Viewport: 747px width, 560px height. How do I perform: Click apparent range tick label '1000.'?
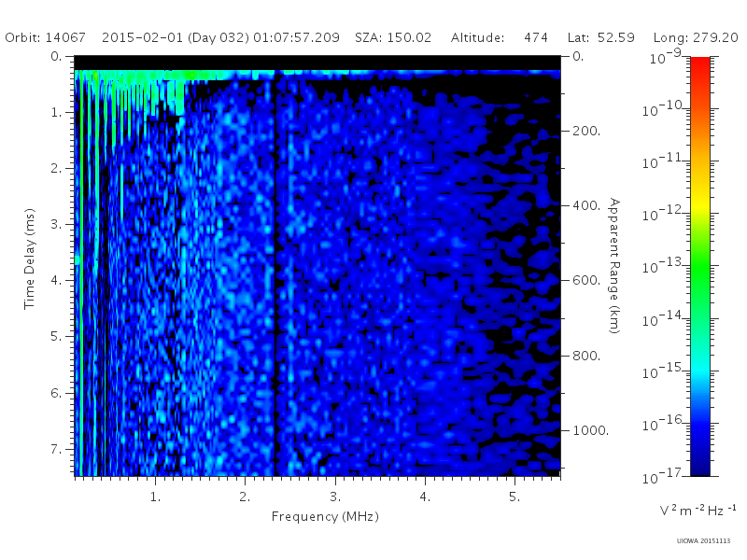(591, 430)
